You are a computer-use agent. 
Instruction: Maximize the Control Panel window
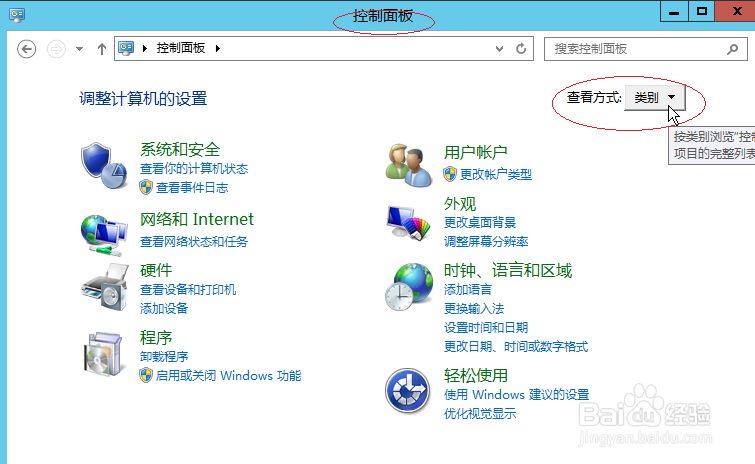(702, 11)
